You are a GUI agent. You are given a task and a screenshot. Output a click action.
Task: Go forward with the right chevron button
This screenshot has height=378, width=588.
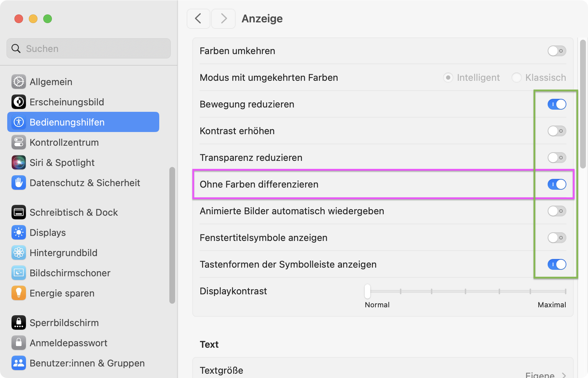[x=223, y=19]
